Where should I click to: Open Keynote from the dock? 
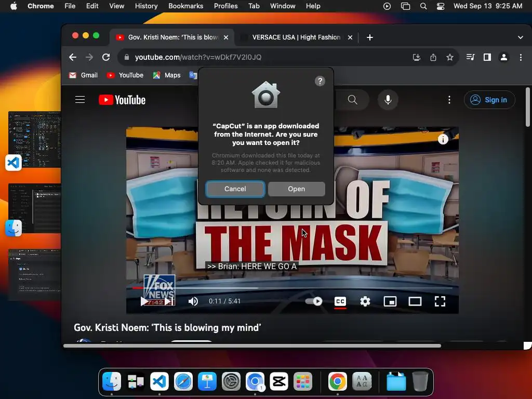(207, 381)
